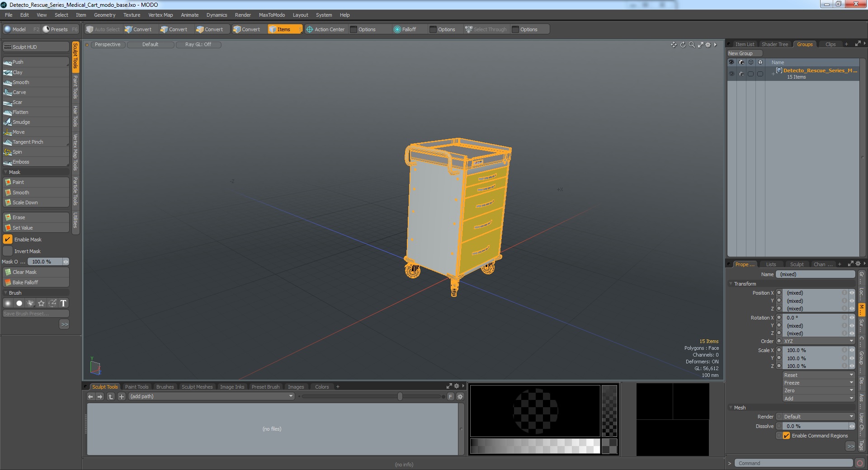Pick the hard brush tip icon
This screenshot has height=470, width=868.
click(x=19, y=303)
